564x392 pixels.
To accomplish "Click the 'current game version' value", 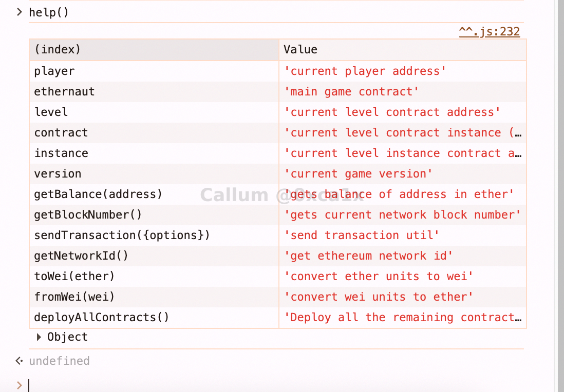I will point(358,173).
